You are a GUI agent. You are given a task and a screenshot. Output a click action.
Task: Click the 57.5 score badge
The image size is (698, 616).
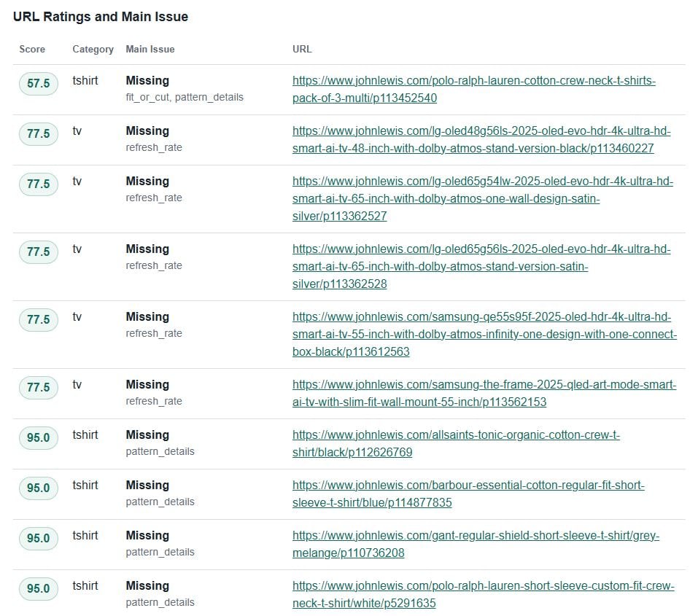(x=38, y=83)
